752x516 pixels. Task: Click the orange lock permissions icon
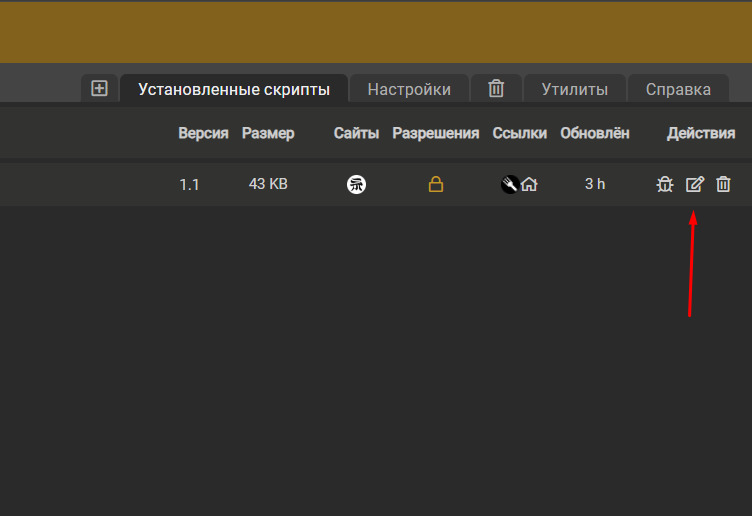[x=435, y=184]
